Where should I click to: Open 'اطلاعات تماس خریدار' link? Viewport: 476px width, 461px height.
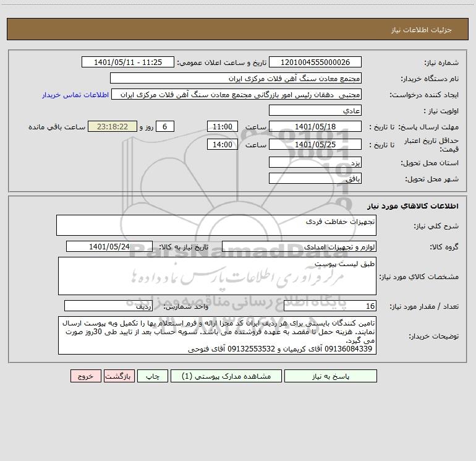click(x=75, y=95)
